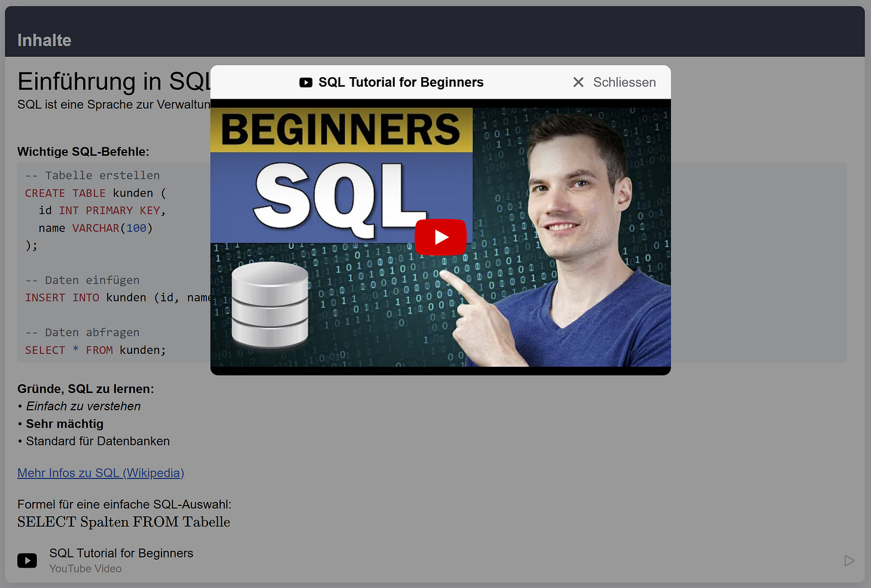Click the CREATE TABLE kunden code line
Screen dimensions: 871x588
point(96,193)
